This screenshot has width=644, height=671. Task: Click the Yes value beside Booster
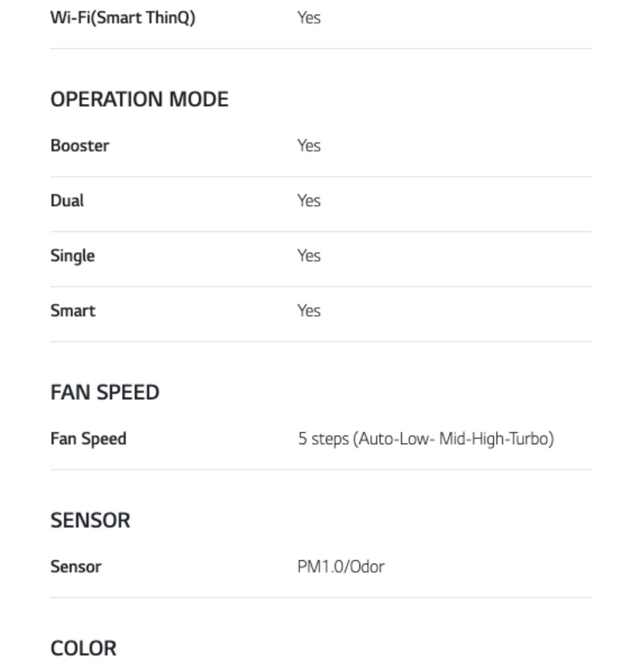[309, 146]
